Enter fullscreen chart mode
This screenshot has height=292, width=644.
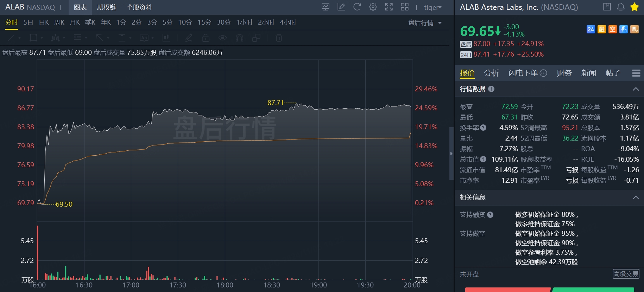coord(389,7)
